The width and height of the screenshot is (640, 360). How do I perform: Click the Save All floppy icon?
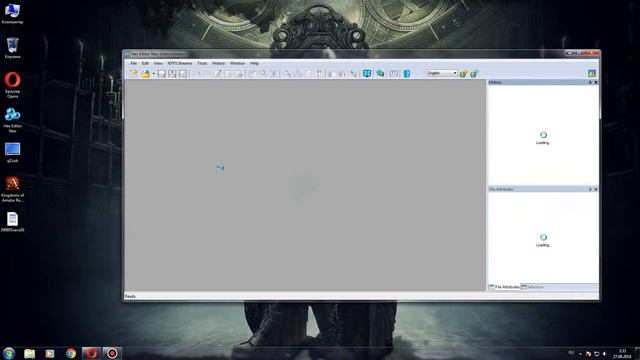tap(183, 73)
